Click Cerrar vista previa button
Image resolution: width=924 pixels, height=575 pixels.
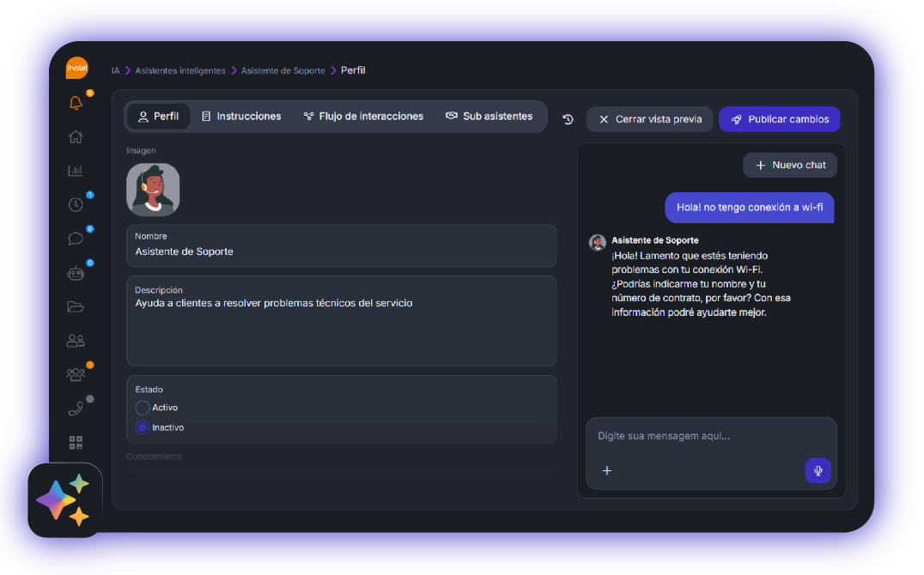click(x=650, y=119)
